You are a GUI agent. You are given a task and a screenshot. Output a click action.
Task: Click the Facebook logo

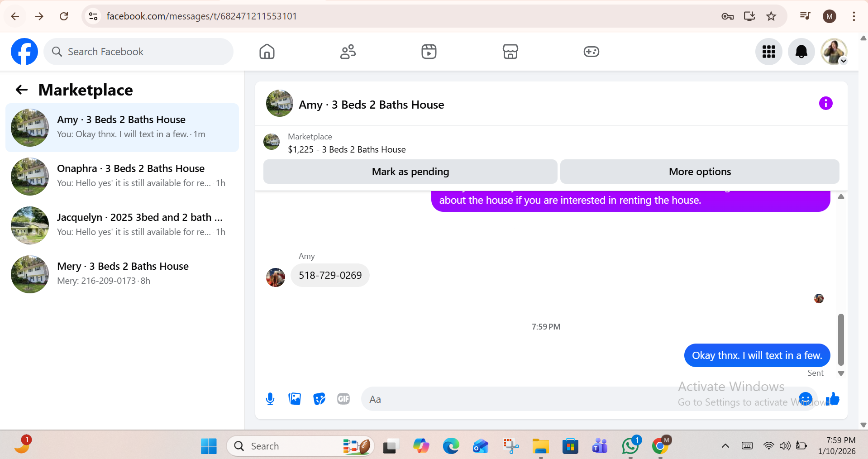pos(24,52)
